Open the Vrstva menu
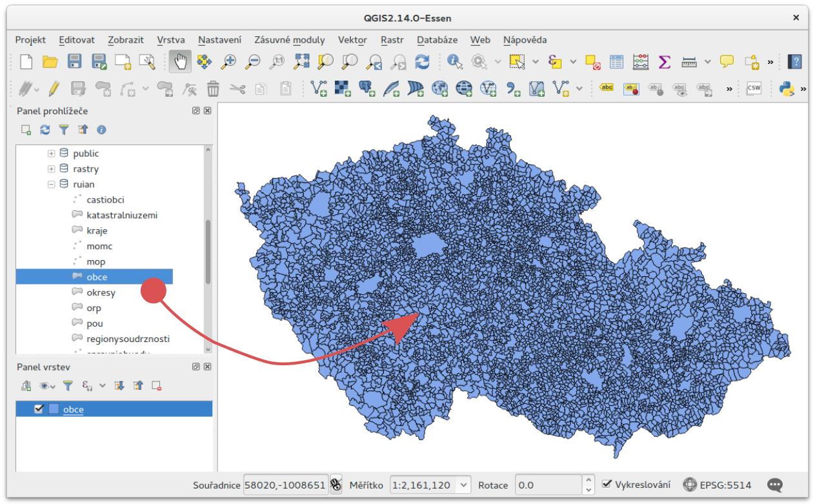The image size is (815, 504). 171,40
